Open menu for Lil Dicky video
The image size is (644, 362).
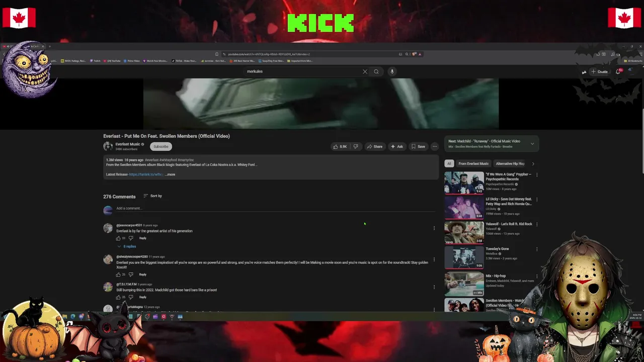click(537, 200)
